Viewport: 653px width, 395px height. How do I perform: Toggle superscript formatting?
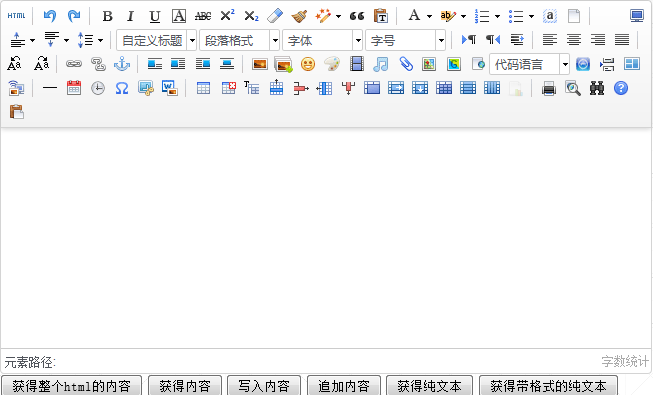(227, 15)
